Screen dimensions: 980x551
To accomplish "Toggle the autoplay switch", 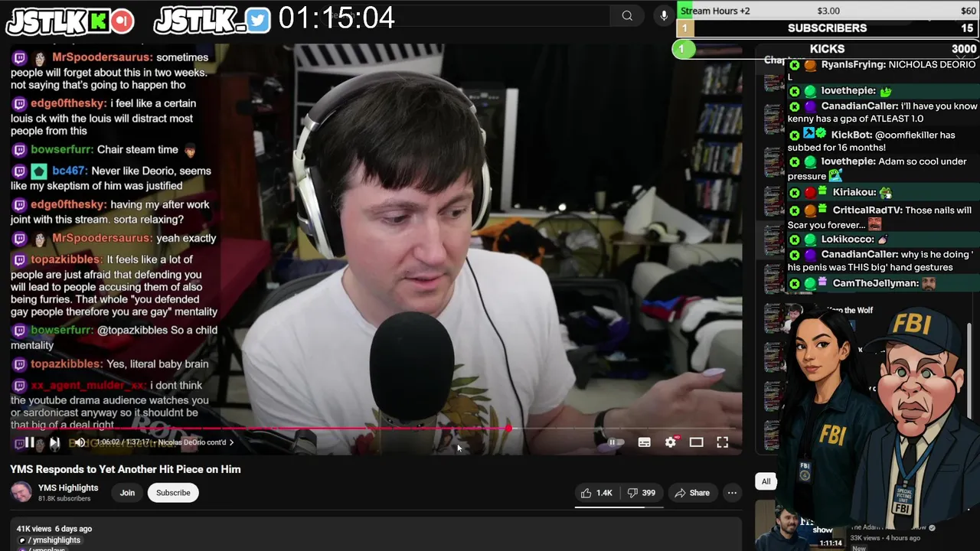I will tap(616, 442).
